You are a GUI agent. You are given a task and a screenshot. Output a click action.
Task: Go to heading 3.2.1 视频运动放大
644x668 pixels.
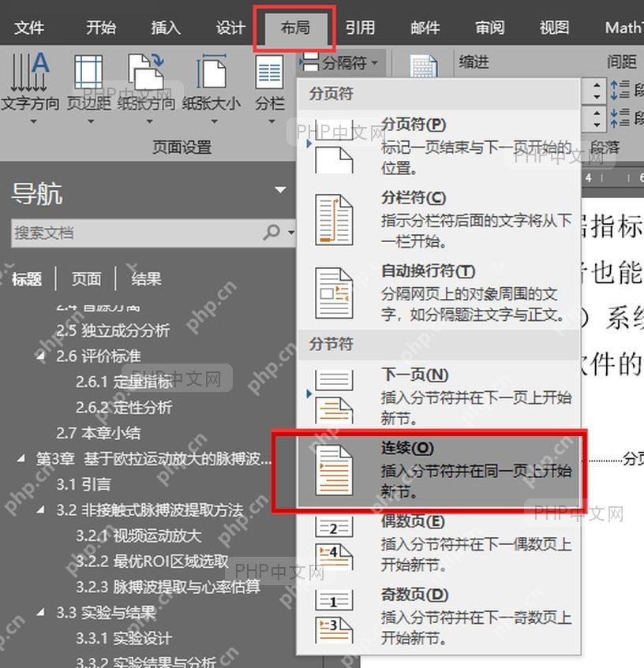pyautogui.click(x=139, y=536)
